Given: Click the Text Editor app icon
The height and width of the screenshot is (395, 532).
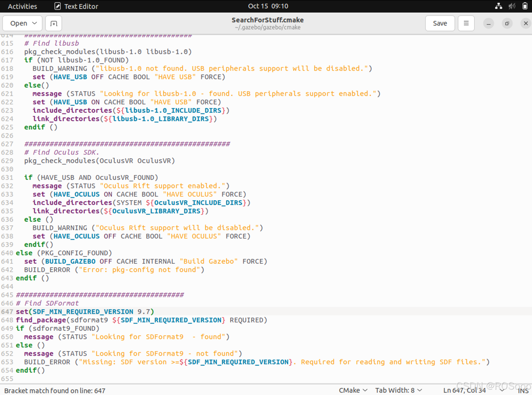Looking at the screenshot, I should [57, 6].
